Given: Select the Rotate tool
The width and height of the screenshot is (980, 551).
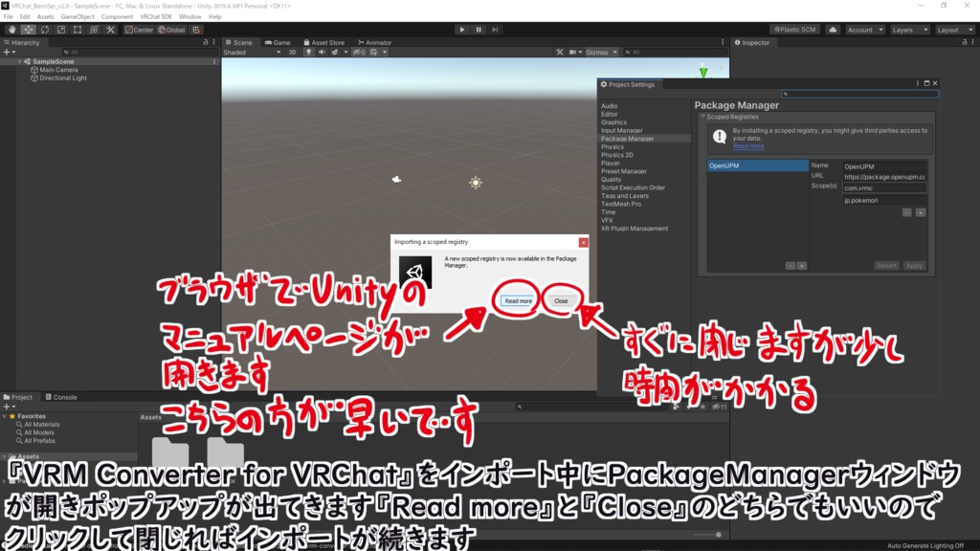Looking at the screenshot, I should 44,30.
